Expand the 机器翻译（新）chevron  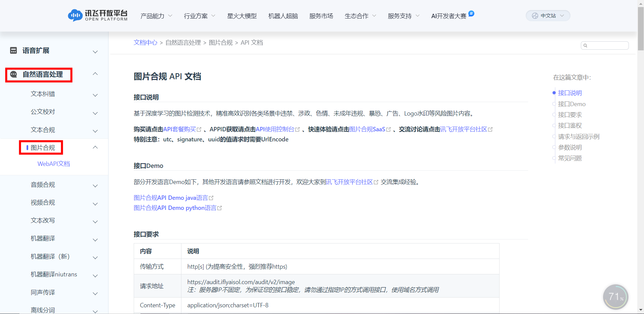coord(95,258)
